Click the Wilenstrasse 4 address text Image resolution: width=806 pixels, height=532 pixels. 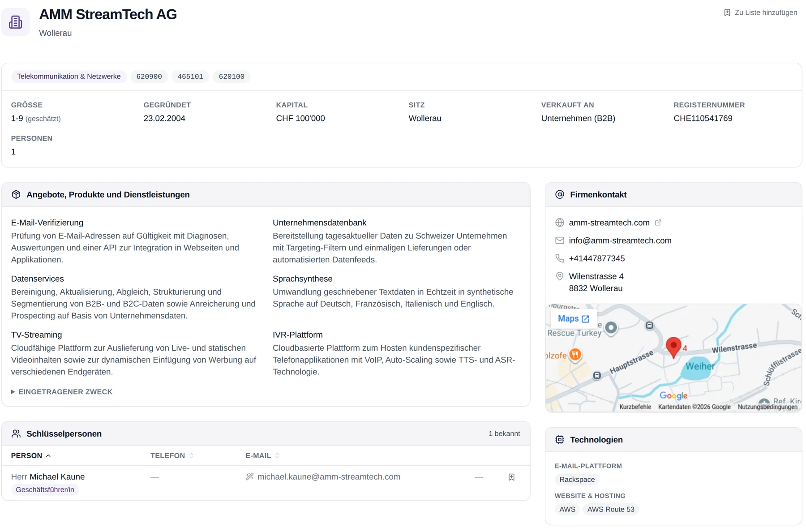596,276
